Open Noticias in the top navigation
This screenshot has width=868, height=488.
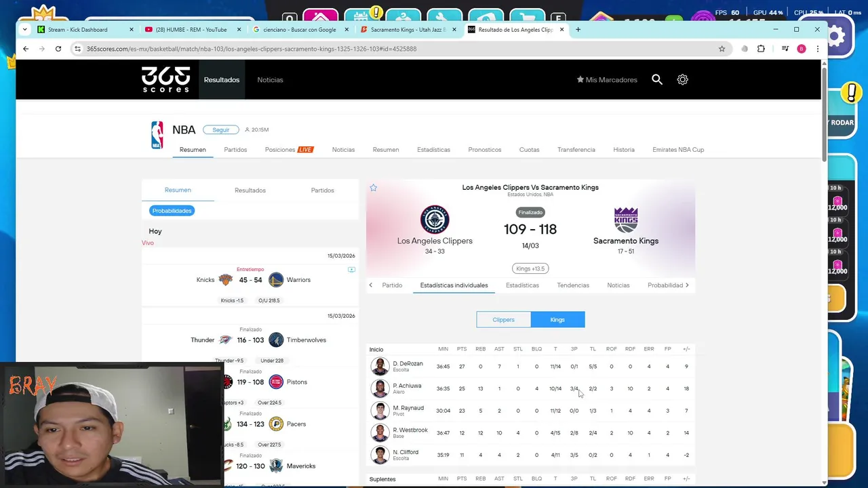[x=270, y=80]
